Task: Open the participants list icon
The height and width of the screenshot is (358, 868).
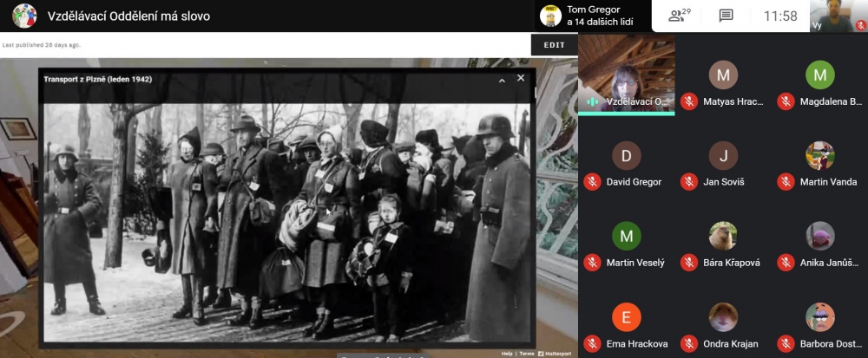Action: point(680,16)
